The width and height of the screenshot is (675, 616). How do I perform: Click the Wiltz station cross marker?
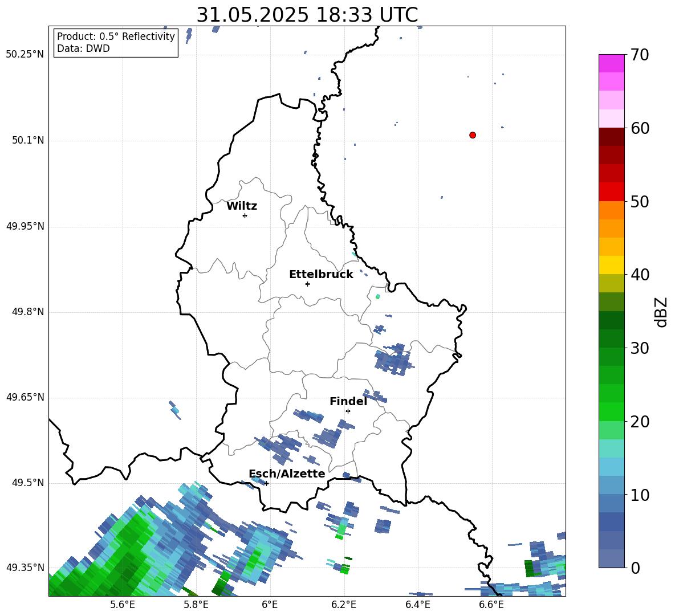(x=245, y=215)
